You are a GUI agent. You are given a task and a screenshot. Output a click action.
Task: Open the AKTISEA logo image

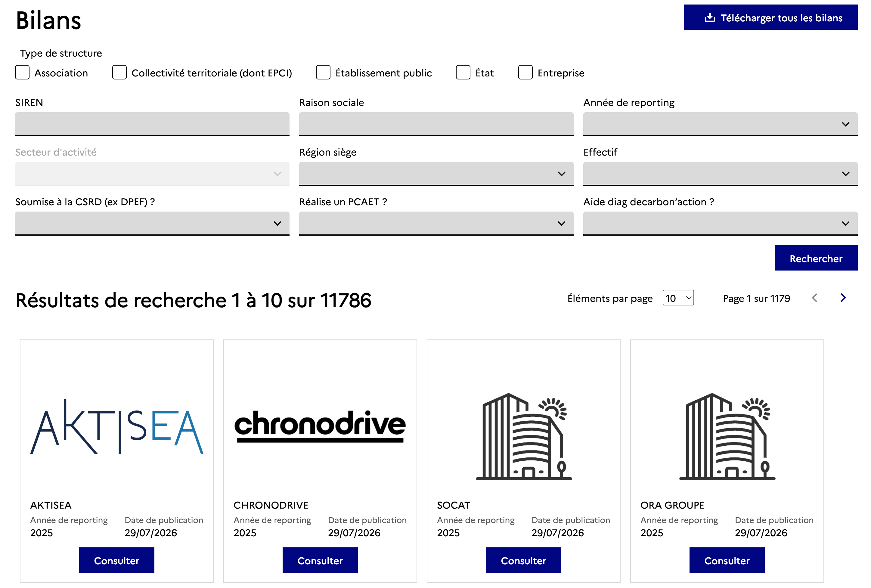[116, 426]
